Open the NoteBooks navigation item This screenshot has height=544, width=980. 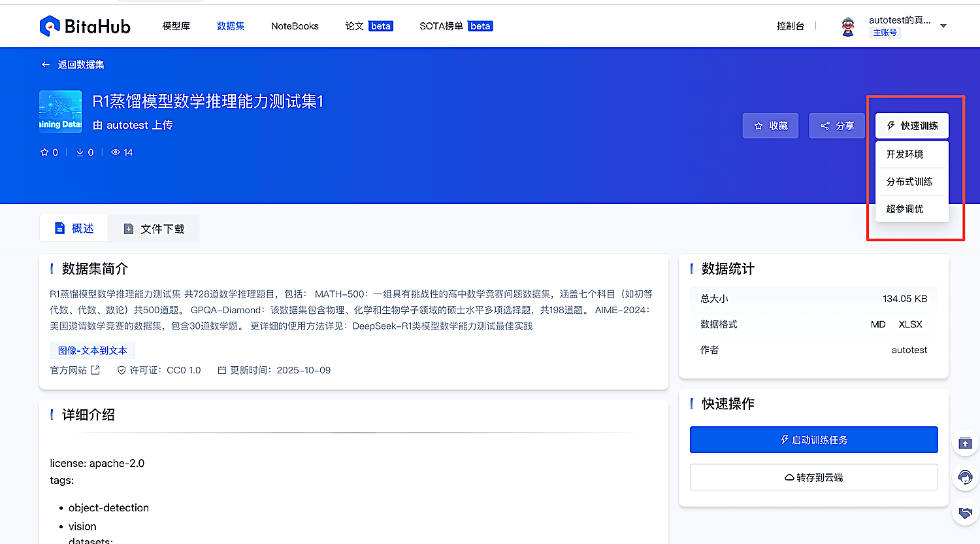pyautogui.click(x=295, y=26)
